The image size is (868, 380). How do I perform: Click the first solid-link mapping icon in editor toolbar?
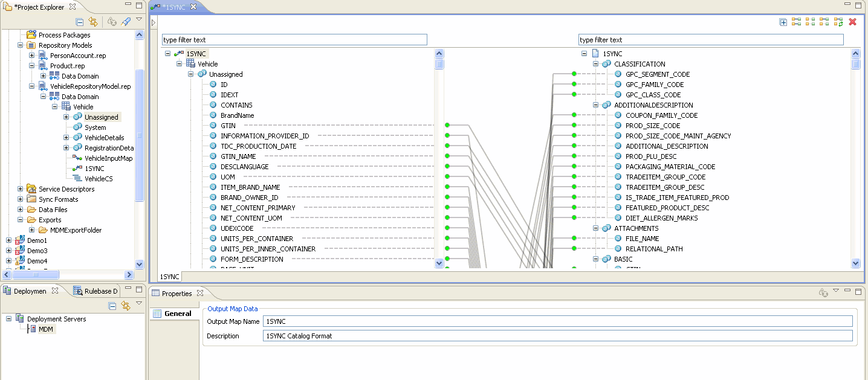797,22
